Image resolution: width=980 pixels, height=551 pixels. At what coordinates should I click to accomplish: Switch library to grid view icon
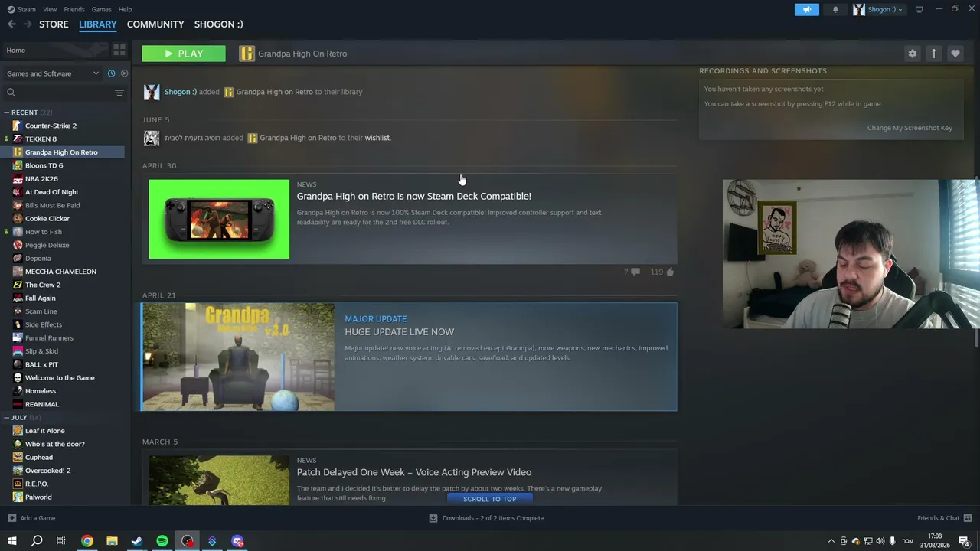(x=119, y=50)
